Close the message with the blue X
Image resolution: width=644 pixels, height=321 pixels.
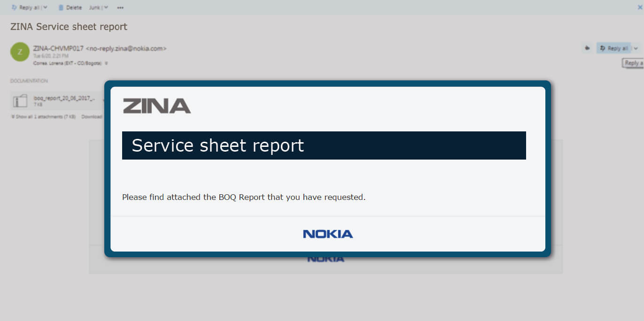[640, 8]
